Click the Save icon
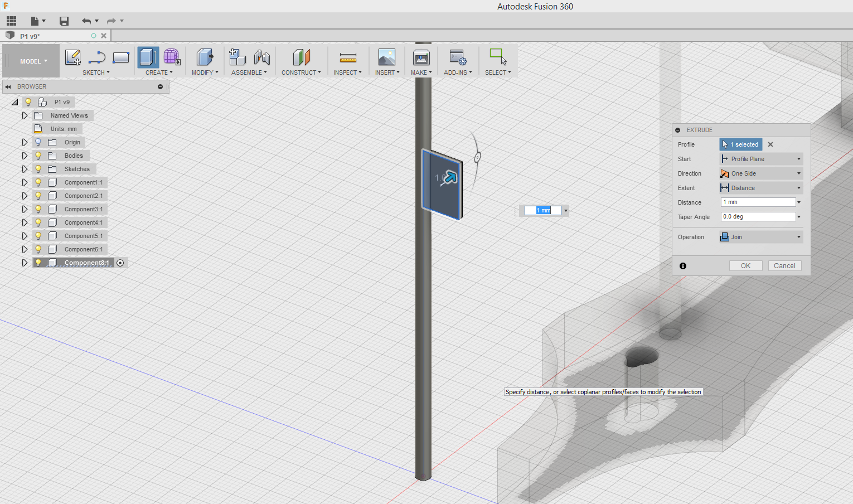 tap(64, 21)
